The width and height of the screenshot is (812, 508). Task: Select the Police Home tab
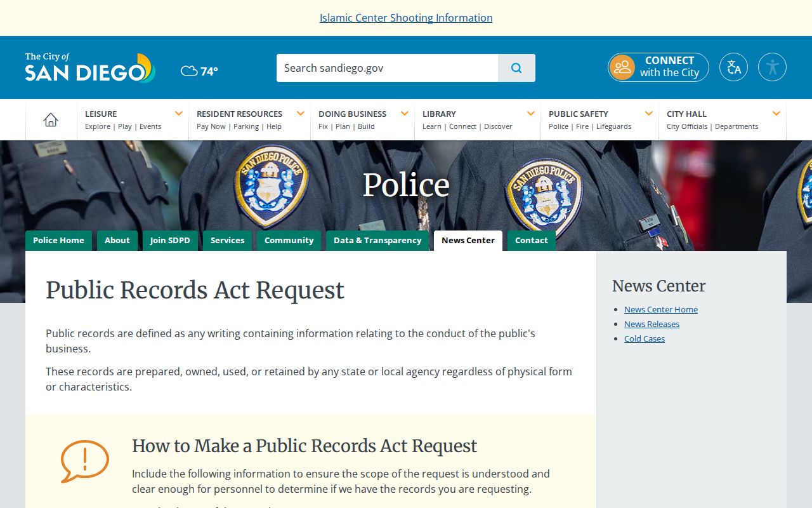(x=58, y=241)
